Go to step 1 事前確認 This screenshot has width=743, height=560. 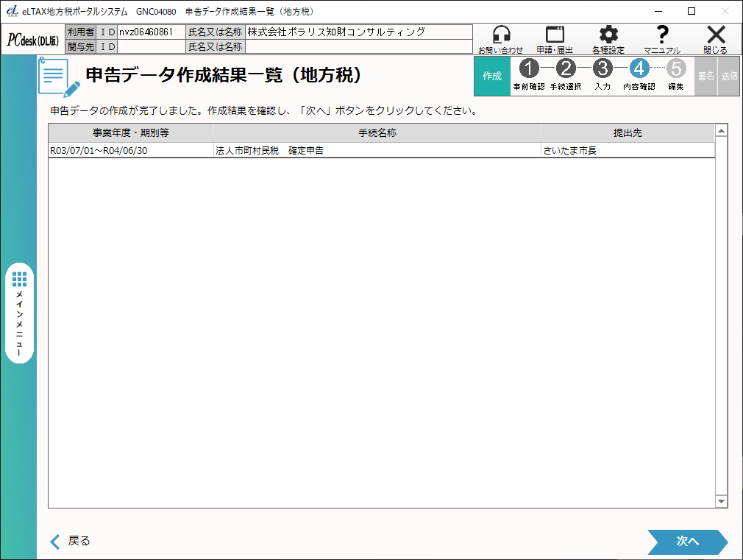tap(529, 75)
